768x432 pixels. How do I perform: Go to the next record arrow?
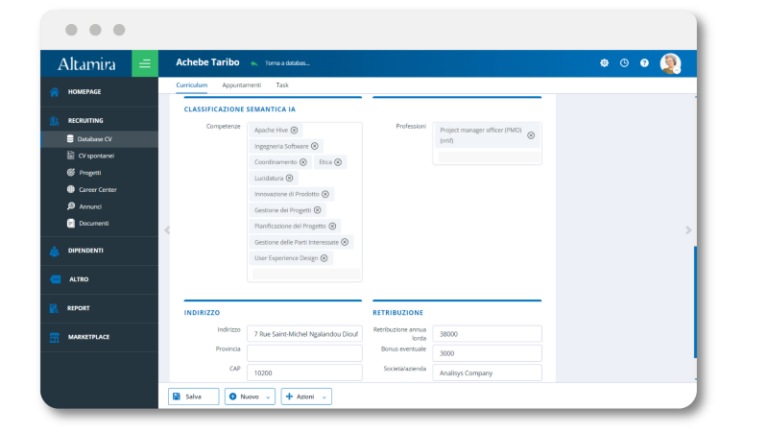click(688, 230)
